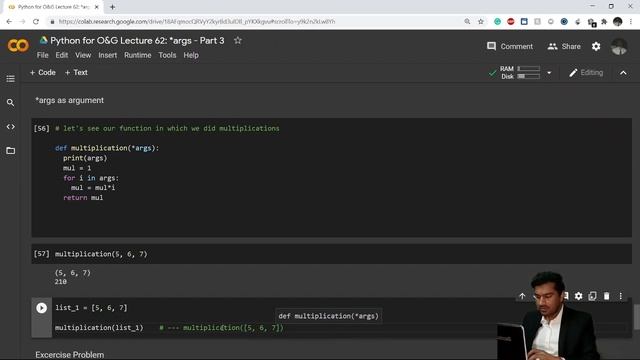The width and height of the screenshot is (640, 360).
Task: Click the output value 210
Action: coord(60,282)
